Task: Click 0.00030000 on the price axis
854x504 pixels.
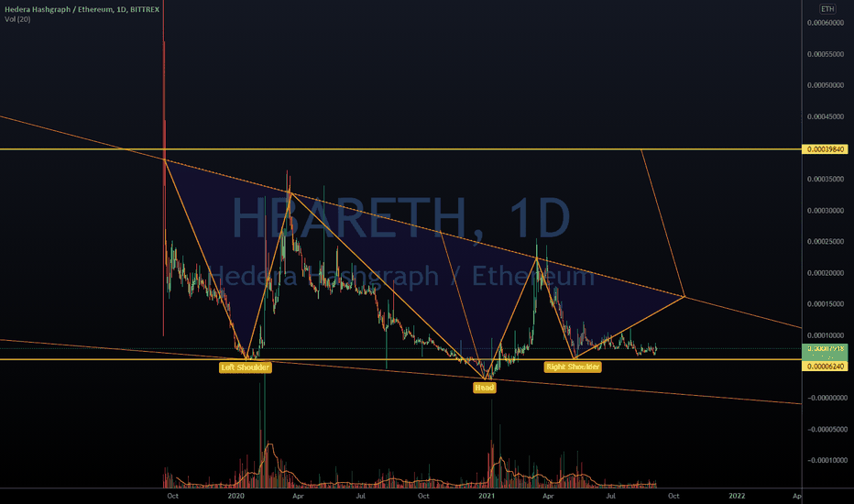Action: pos(825,211)
